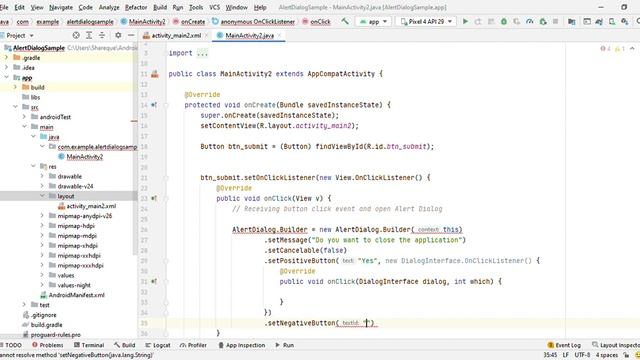Unfold the collapsed import statements
The height and width of the screenshot is (360, 640).
[202, 53]
